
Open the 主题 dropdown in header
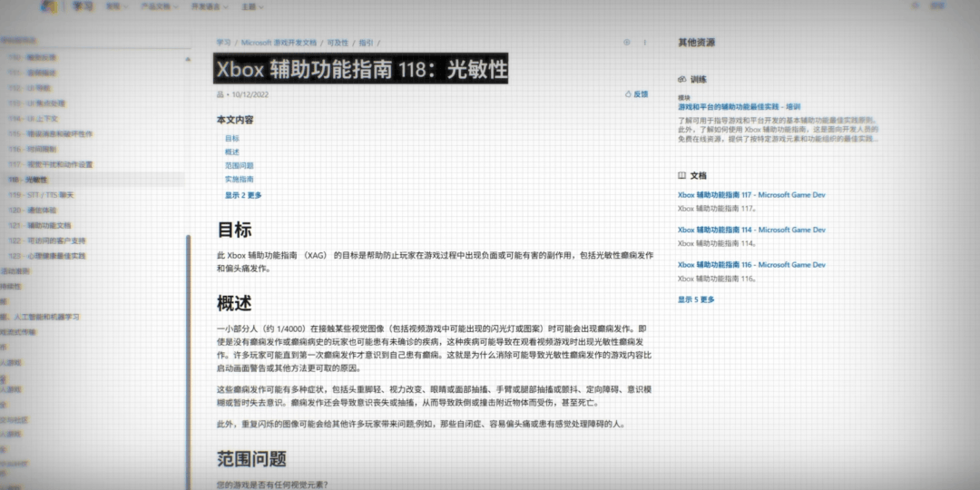tap(250, 6)
